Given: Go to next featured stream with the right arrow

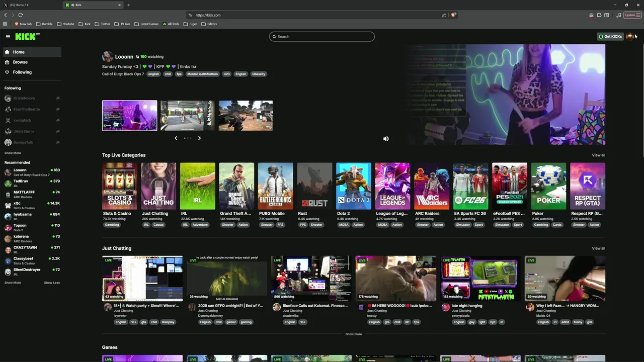Looking at the screenshot, I should 199,138.
